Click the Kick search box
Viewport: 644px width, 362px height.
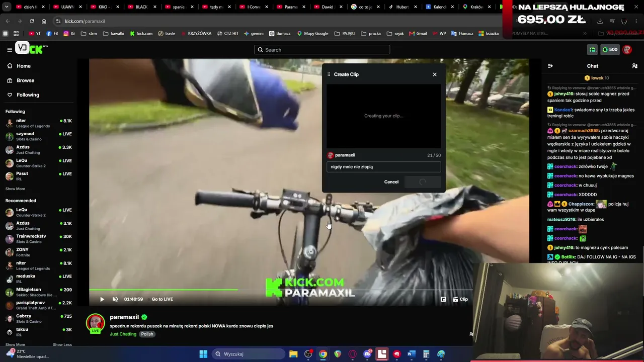[322, 50]
